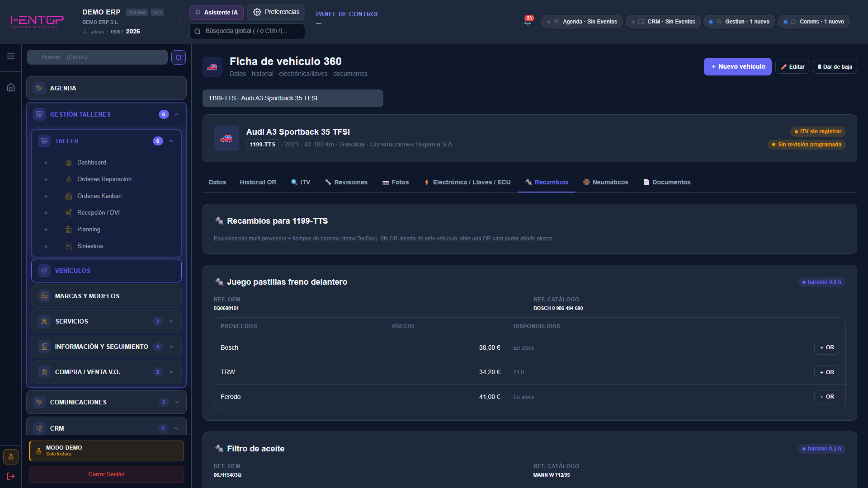The height and width of the screenshot is (488, 868).
Task: Add Bosch brake pads to OR
Action: (x=827, y=347)
